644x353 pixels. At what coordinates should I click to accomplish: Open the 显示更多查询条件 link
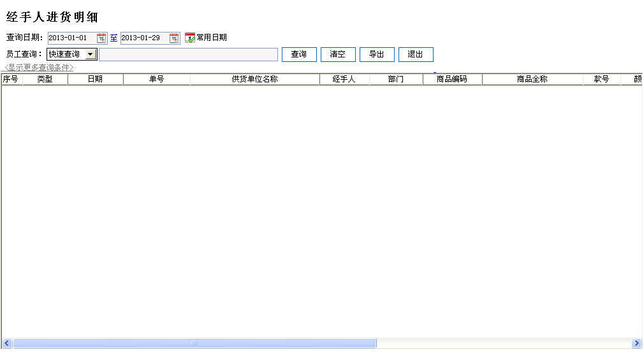pyautogui.click(x=39, y=68)
